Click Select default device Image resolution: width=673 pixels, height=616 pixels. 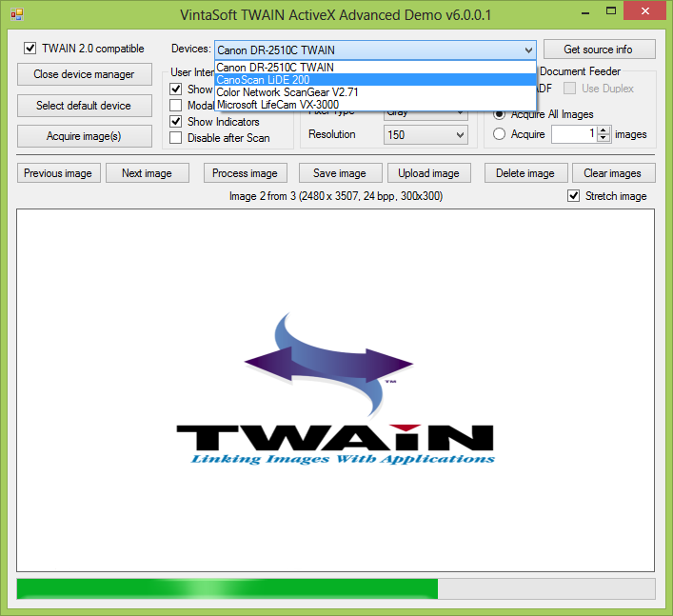[84, 106]
